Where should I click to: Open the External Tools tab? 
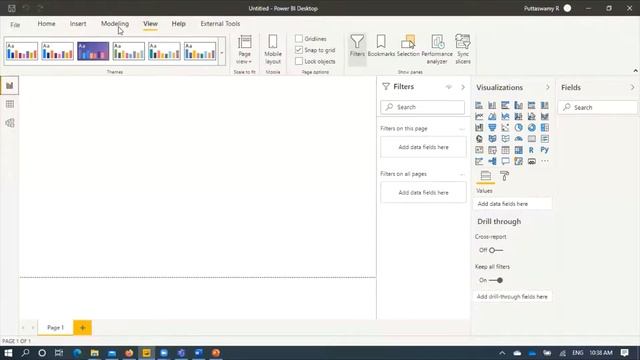click(220, 24)
